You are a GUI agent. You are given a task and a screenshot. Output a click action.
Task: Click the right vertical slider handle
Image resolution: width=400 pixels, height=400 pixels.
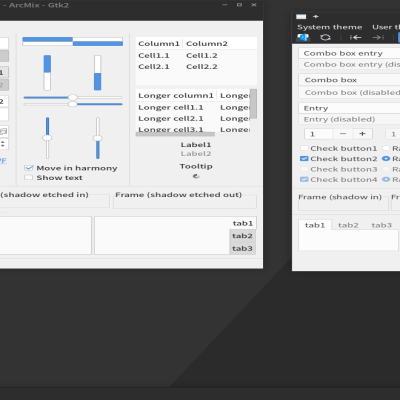[x=98, y=138]
